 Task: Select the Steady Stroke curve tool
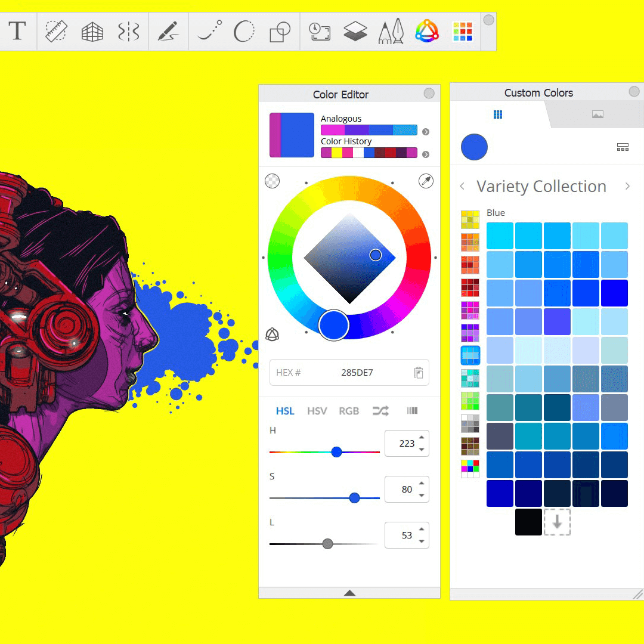click(210, 31)
